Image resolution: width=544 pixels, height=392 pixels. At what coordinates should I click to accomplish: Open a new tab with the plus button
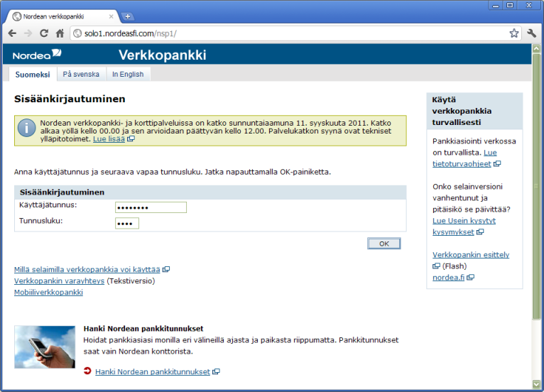coord(127,16)
